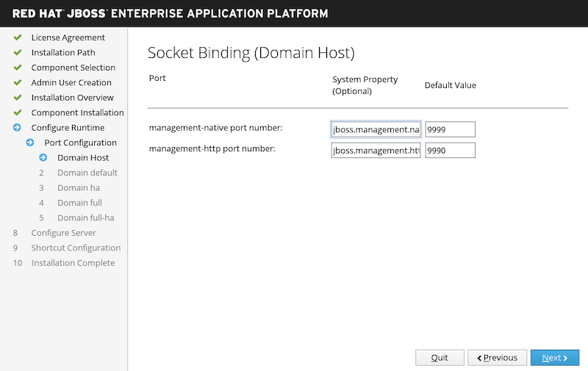The height and width of the screenshot is (371, 588).
Task: Select the Configure Server step
Action: (x=63, y=233)
